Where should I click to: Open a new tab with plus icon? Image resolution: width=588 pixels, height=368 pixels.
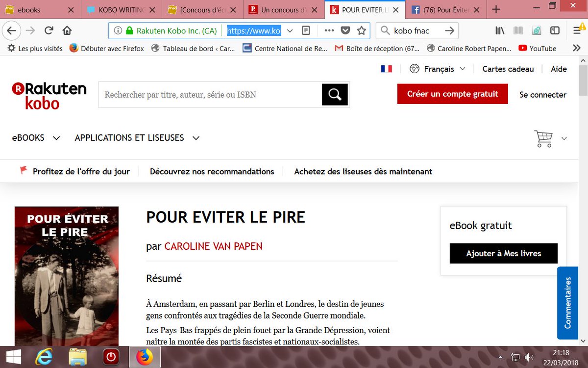496,9
